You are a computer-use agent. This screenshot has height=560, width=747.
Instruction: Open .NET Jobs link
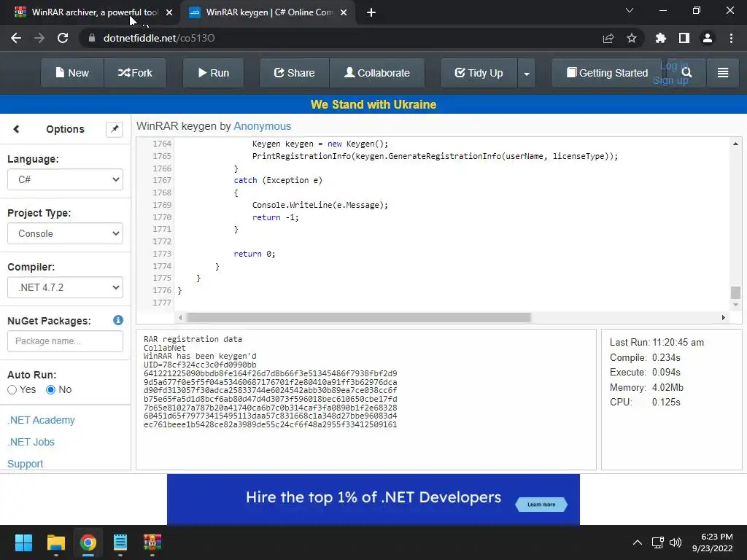pyautogui.click(x=31, y=442)
